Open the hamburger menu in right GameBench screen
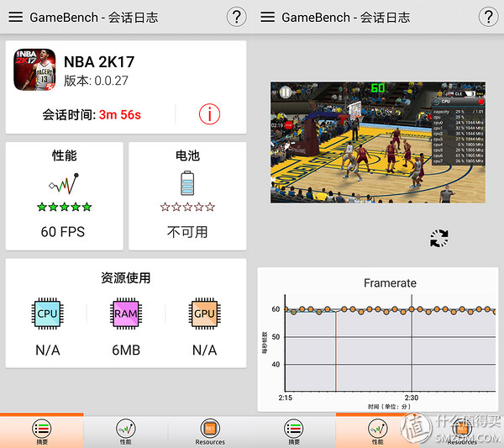 pos(267,17)
